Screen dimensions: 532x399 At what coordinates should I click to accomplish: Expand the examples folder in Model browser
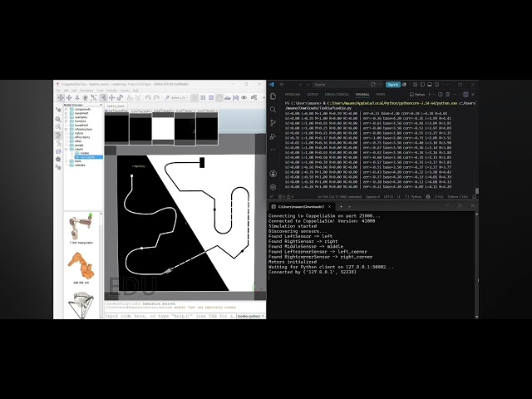coord(66,117)
